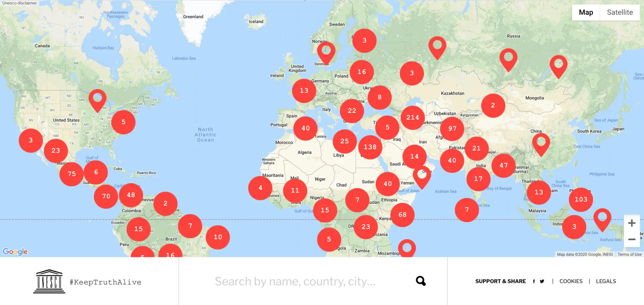Viewport: 644px width, 305px height.
Task: Open the 214 cluster marker
Action: (413, 118)
